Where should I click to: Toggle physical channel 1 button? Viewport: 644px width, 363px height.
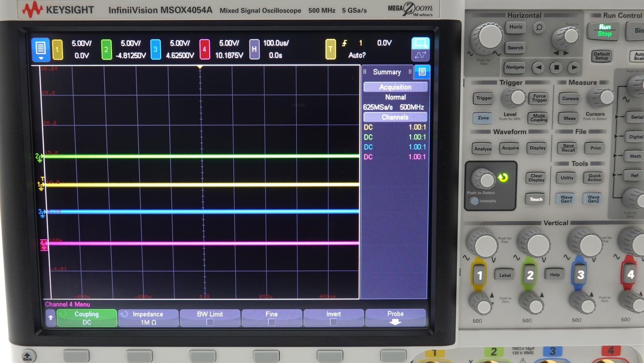click(479, 275)
